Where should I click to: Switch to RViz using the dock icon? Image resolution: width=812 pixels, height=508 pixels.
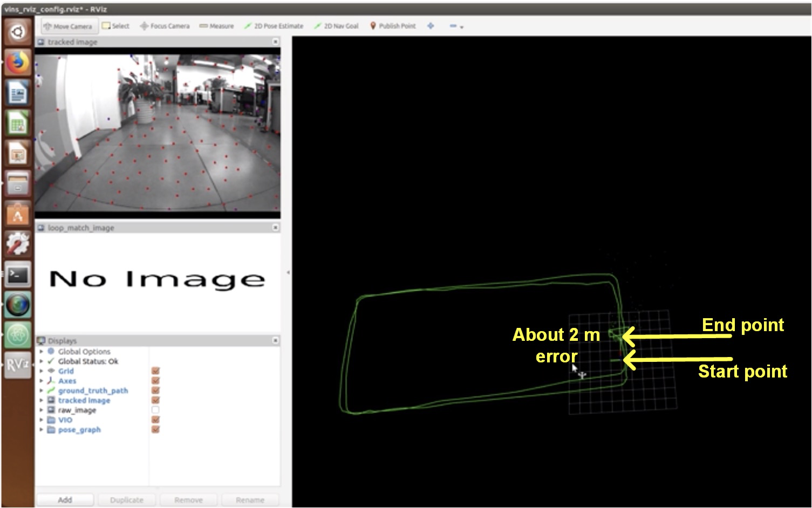click(x=18, y=366)
